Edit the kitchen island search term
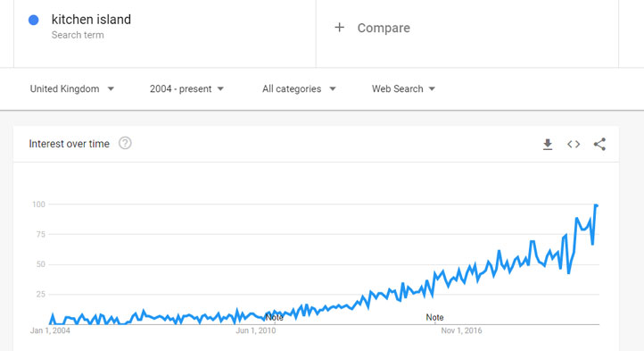 point(91,20)
